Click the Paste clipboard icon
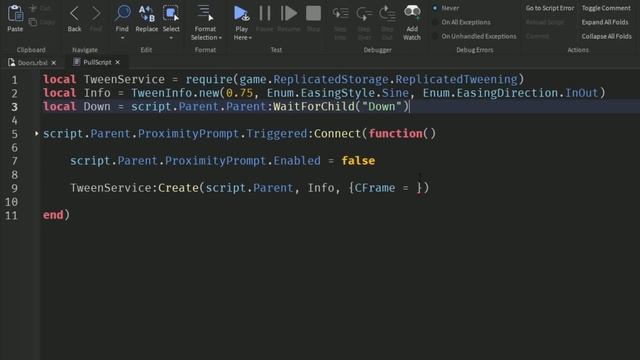This screenshot has width=640, height=360. pos(15,14)
